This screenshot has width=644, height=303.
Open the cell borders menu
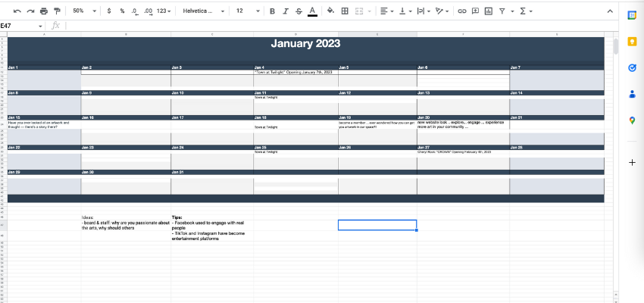[345, 11]
